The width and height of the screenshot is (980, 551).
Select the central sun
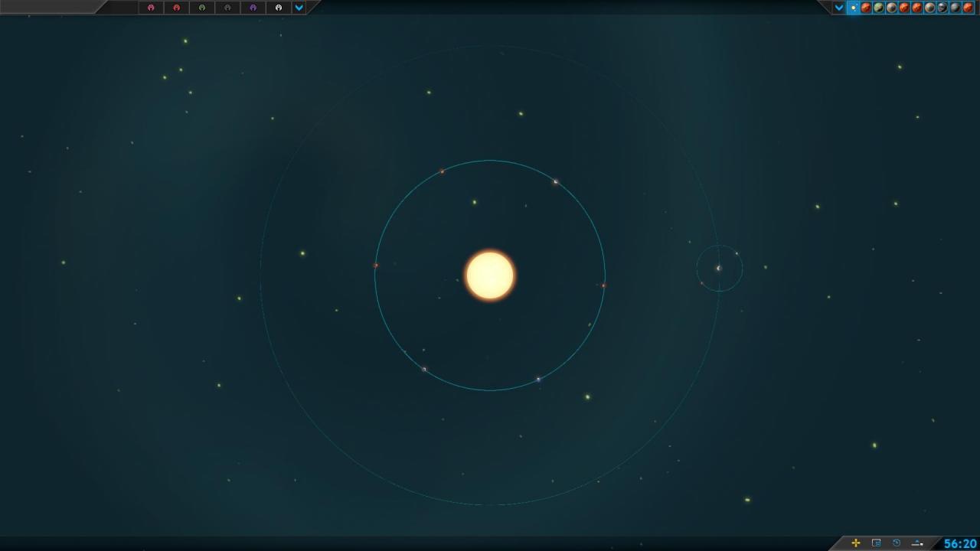click(490, 275)
